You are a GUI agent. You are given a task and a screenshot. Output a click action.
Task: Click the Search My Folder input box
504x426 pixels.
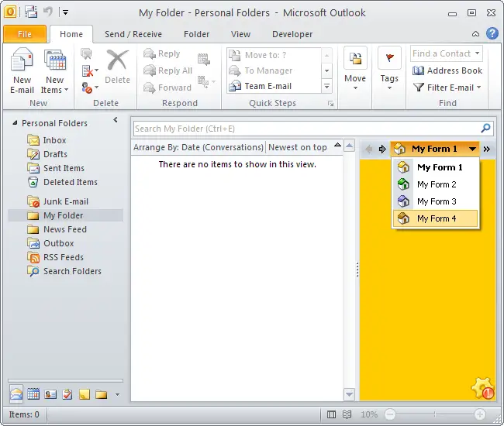tap(306, 129)
